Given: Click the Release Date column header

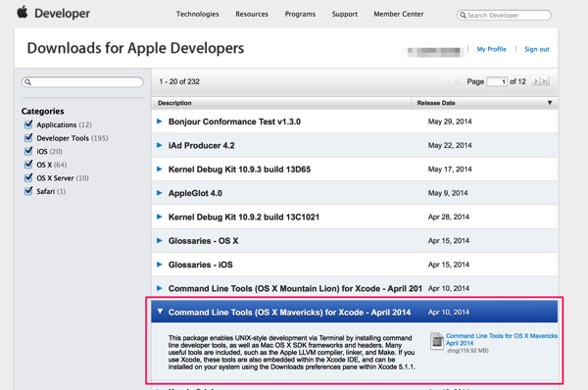Looking at the screenshot, I should pyautogui.click(x=436, y=103).
